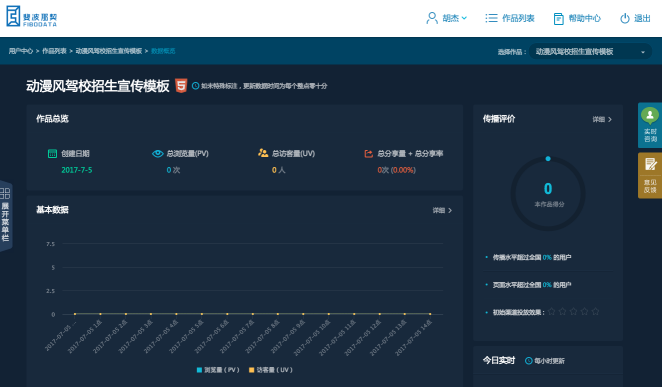This screenshot has width=662, height=387.
Task: Click the 数据概览 breadcrumb item
Action: [x=163, y=51]
